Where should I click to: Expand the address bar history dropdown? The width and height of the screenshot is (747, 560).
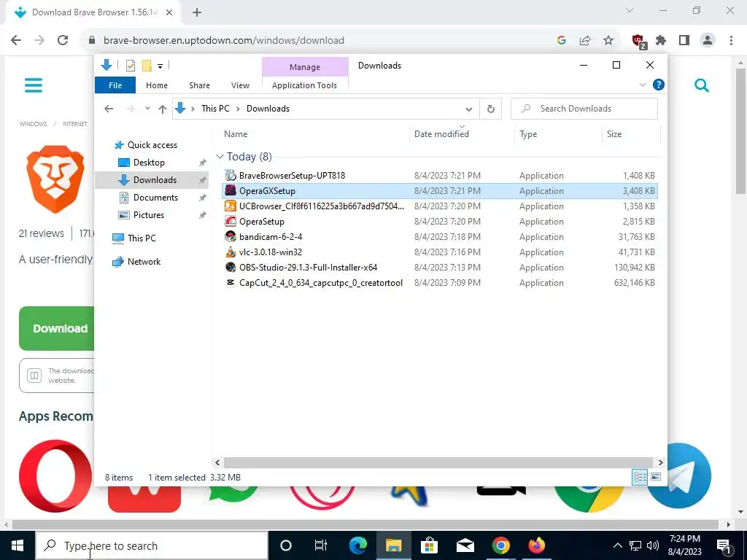coord(469,109)
